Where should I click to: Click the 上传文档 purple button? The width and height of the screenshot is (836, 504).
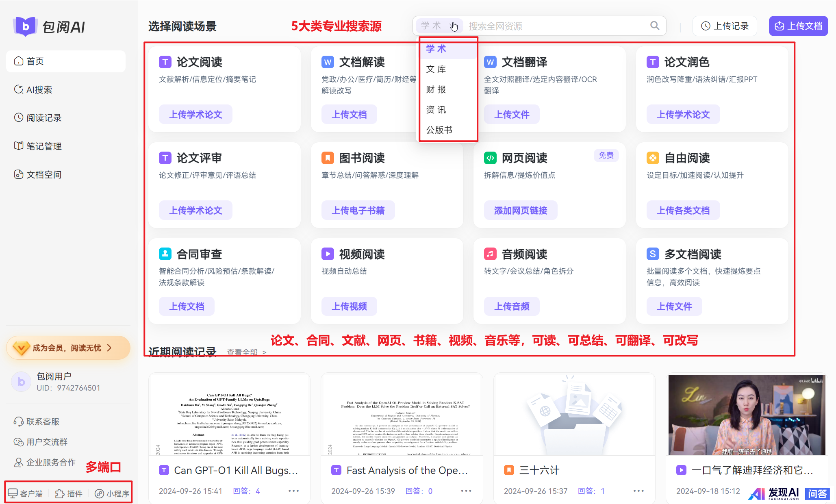coord(798,26)
